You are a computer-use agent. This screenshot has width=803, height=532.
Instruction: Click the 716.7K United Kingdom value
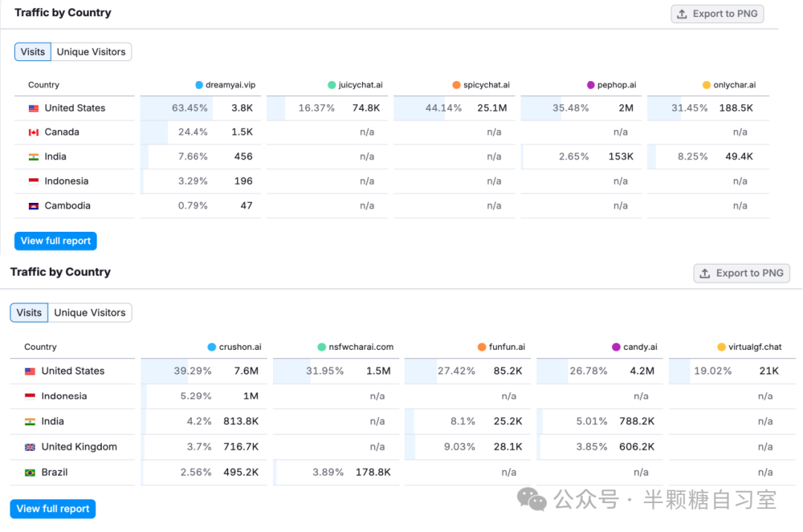pos(241,447)
